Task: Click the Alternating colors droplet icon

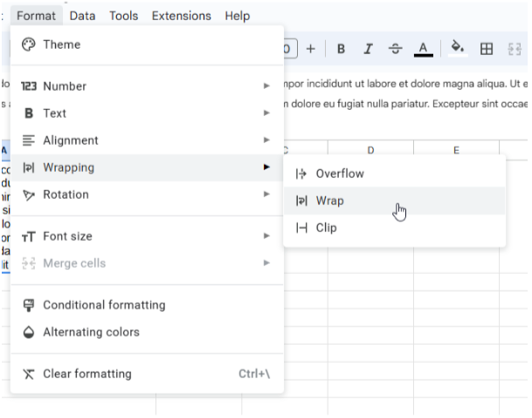Action: (29, 332)
